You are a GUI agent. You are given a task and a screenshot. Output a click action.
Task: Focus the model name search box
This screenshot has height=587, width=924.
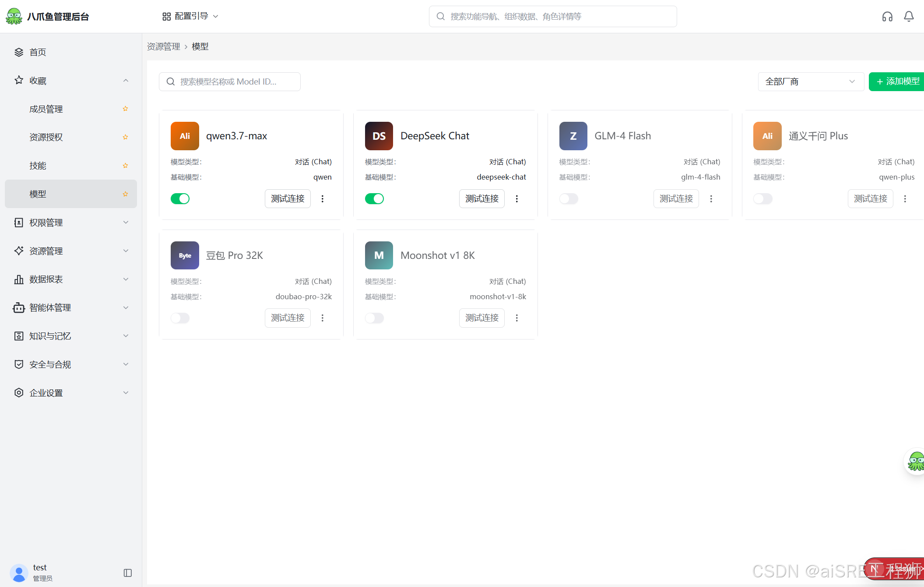[230, 81]
